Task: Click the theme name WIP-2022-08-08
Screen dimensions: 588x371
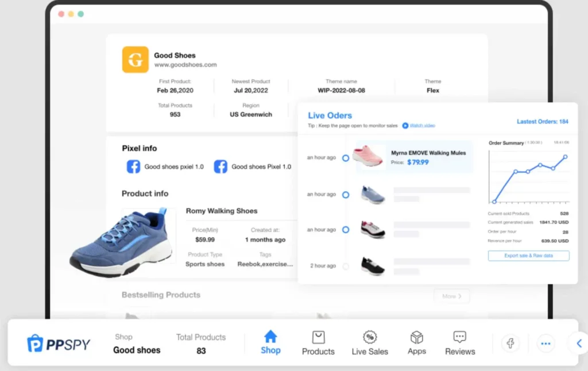Action: click(341, 90)
